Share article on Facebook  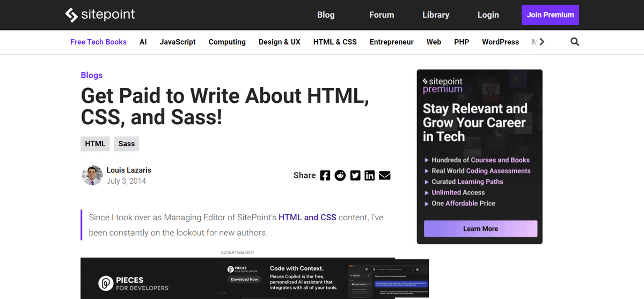click(325, 175)
